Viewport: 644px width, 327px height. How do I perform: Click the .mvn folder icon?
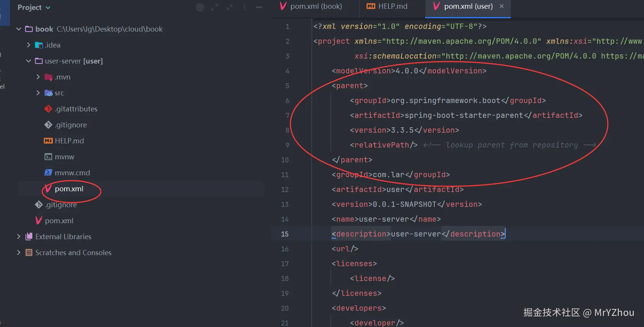[48, 77]
